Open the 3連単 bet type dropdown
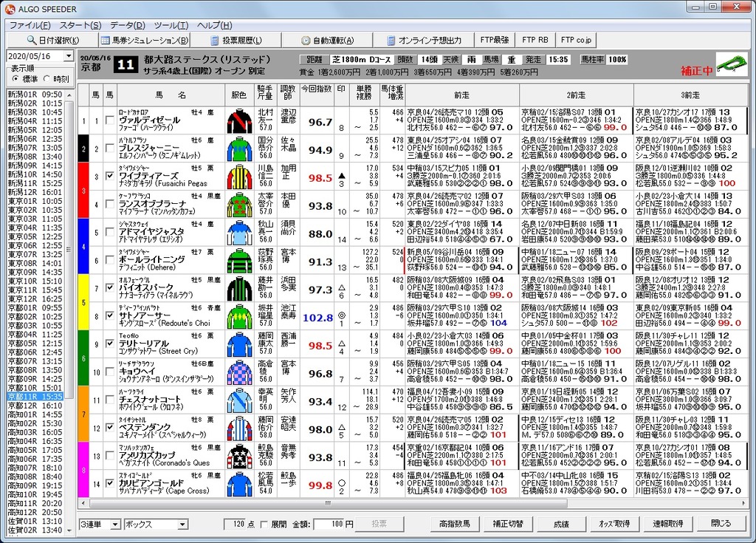Viewport: 756px width, 543px height. click(114, 525)
